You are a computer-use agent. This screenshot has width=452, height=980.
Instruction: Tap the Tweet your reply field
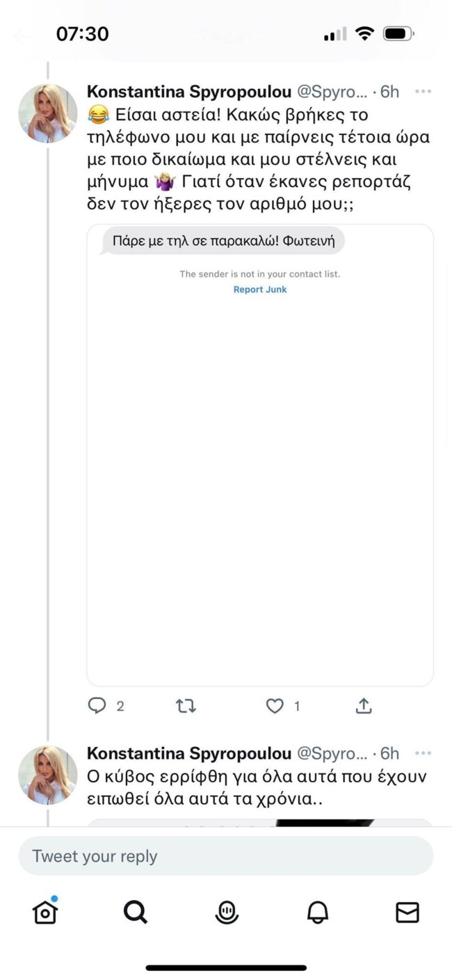(x=226, y=856)
